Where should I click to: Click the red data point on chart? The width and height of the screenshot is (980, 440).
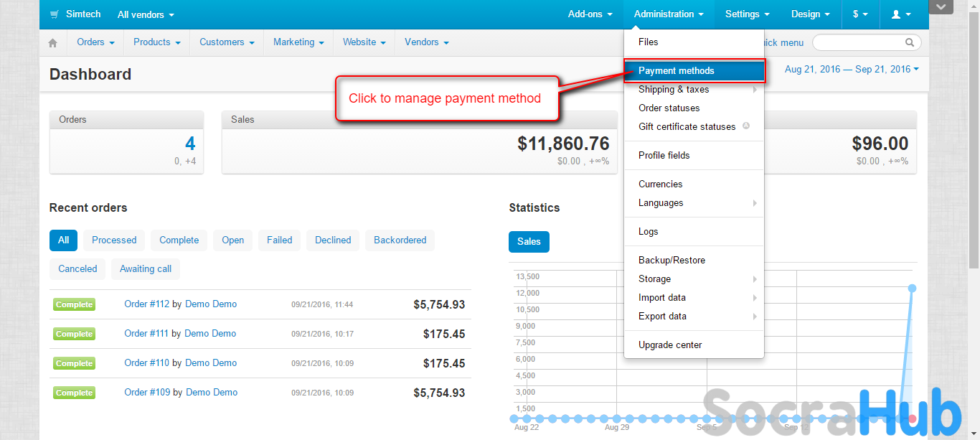click(x=912, y=418)
